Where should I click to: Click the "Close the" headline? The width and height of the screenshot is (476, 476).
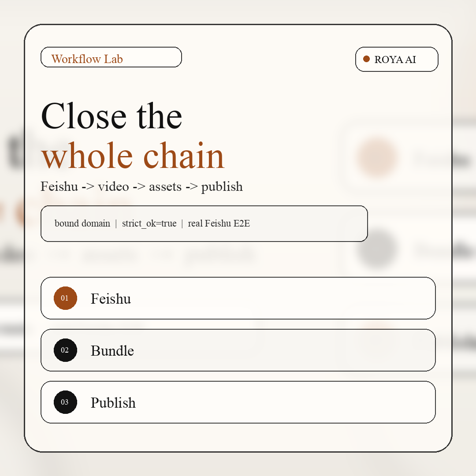pos(112,115)
